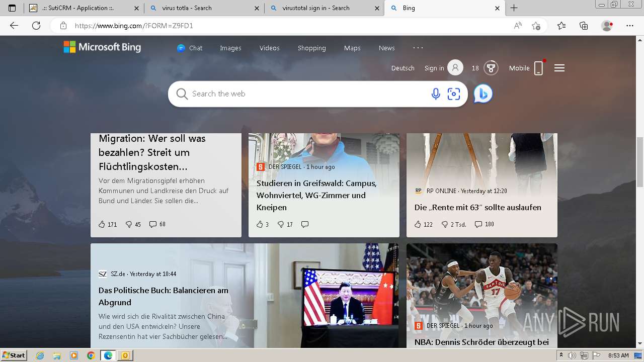644x362 pixels.
Task: Open the Favorites list icon
Action: pos(561,26)
